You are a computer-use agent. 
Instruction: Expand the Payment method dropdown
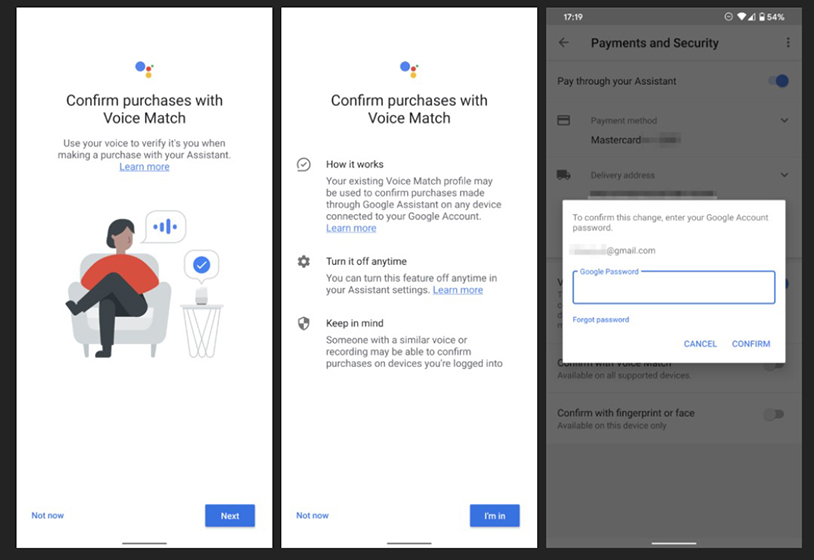[784, 120]
